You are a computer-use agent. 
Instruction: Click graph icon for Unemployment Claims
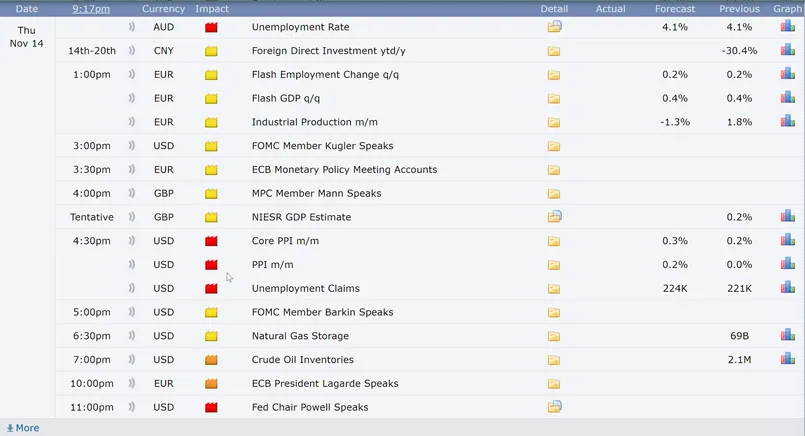pyautogui.click(x=787, y=288)
